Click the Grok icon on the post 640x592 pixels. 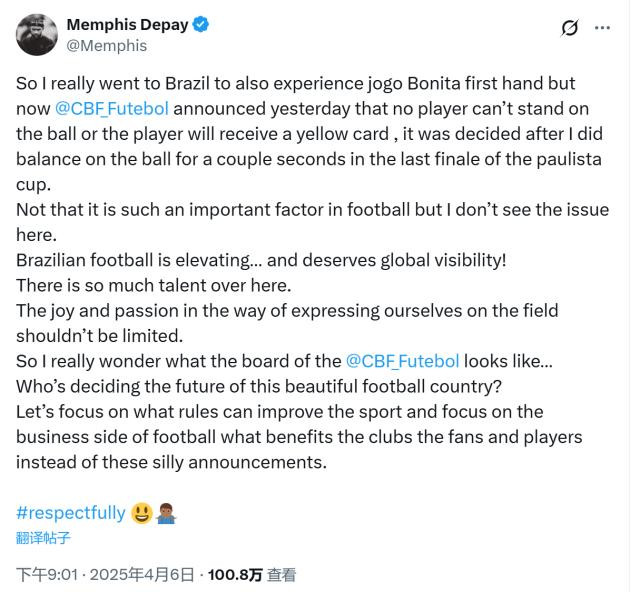(569, 28)
